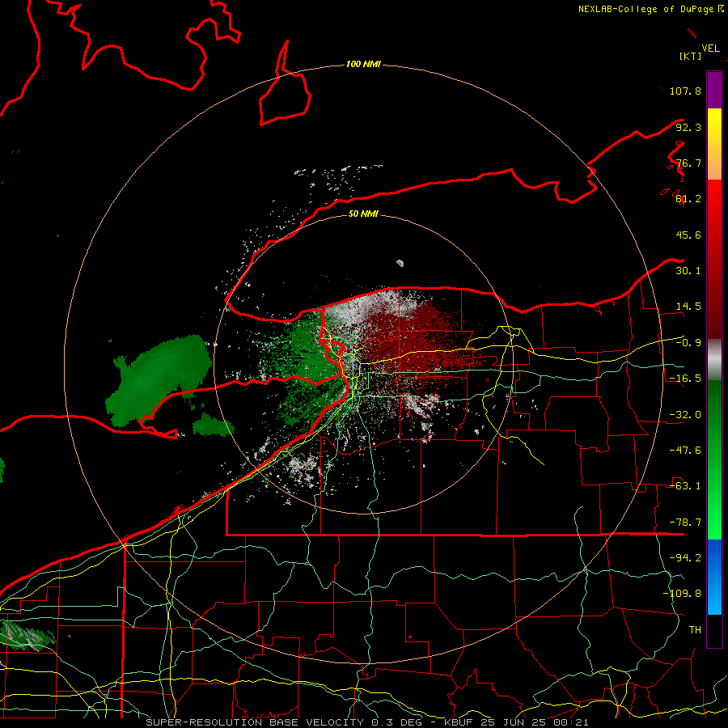Click the -47.6 velocity scale value

(x=685, y=451)
